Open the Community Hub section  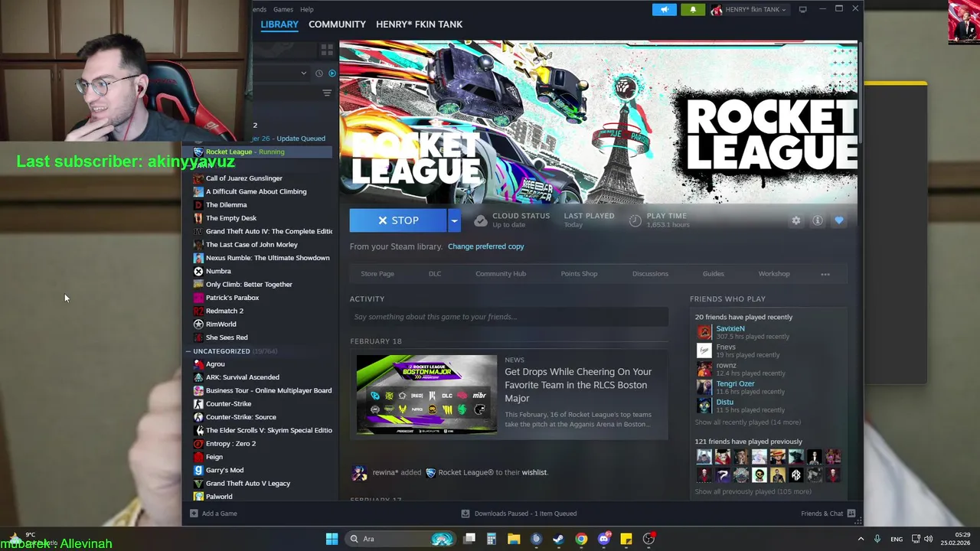click(501, 274)
